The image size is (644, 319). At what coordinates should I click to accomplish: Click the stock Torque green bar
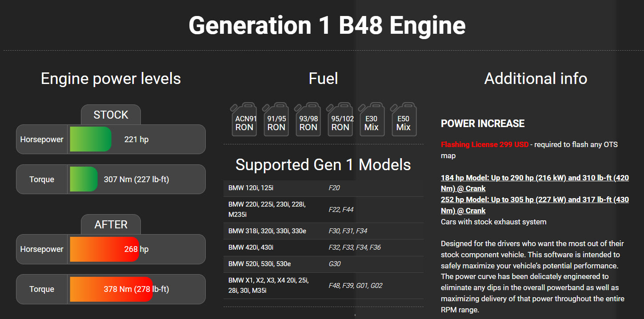[84, 179]
